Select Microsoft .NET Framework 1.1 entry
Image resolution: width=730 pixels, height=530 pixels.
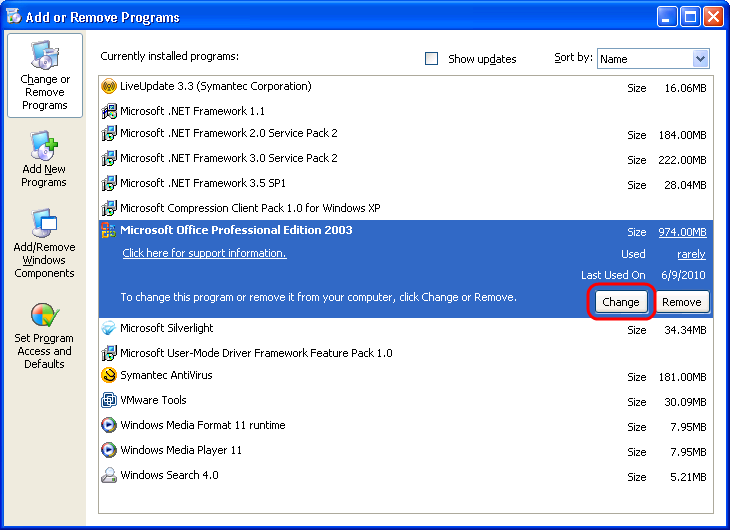pyautogui.click(x=406, y=111)
